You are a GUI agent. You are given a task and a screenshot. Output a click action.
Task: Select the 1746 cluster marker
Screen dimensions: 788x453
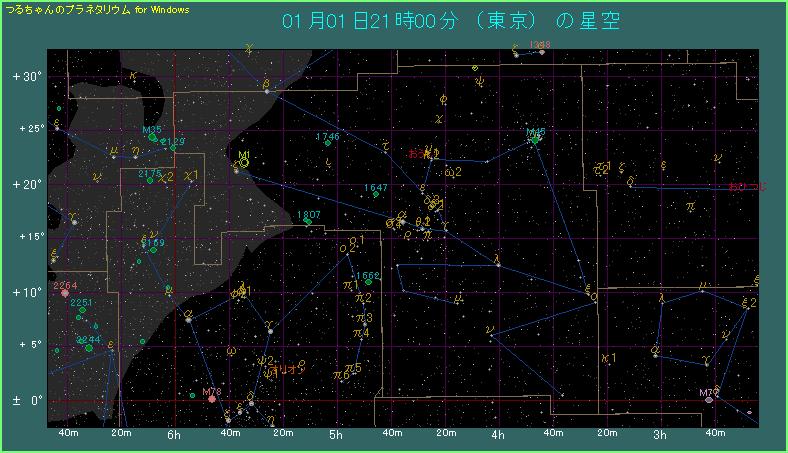327,143
